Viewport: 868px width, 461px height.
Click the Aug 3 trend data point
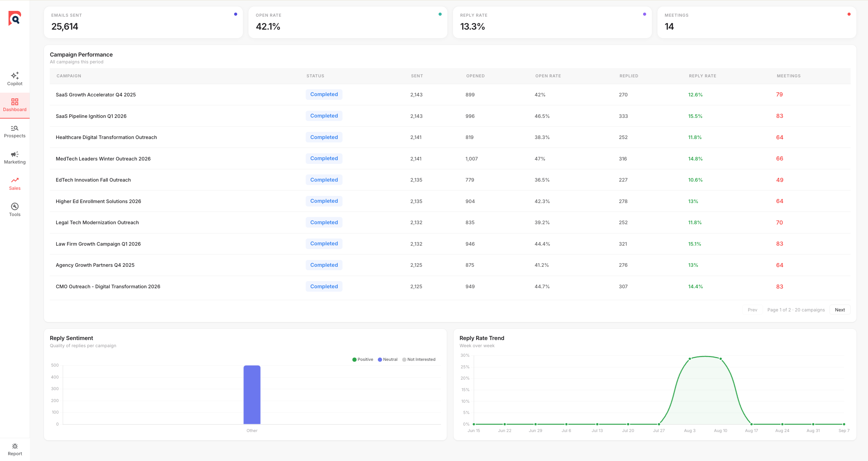[x=690, y=358]
